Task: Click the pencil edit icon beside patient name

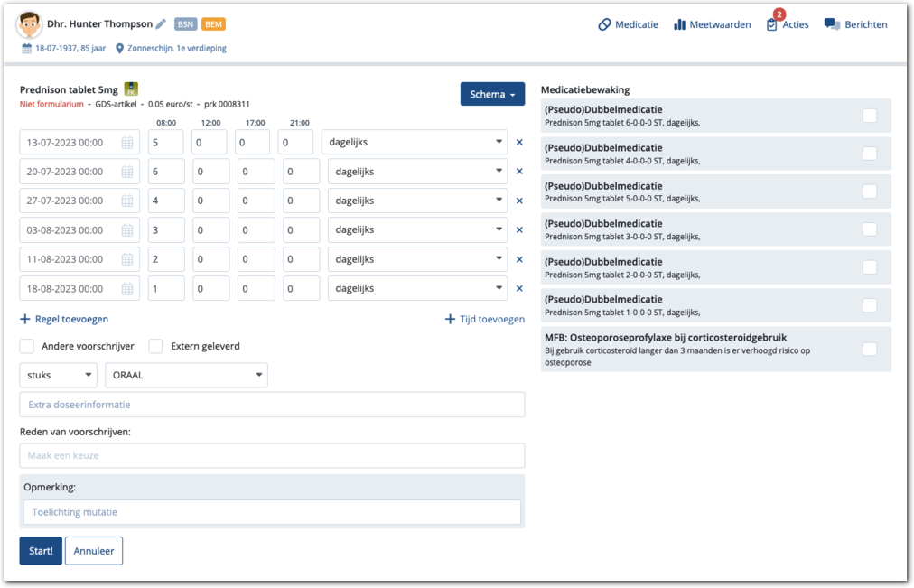Action: click(161, 24)
